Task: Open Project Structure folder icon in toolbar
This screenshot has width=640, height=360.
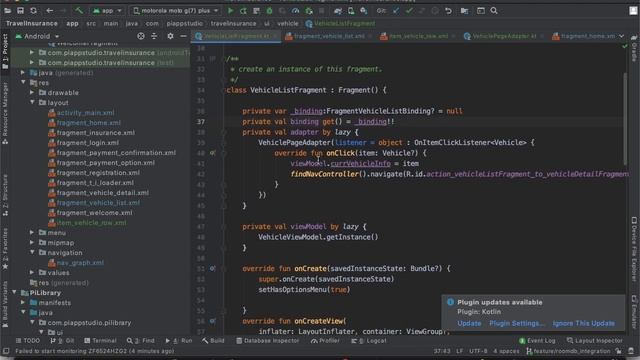Action: click(x=464, y=11)
